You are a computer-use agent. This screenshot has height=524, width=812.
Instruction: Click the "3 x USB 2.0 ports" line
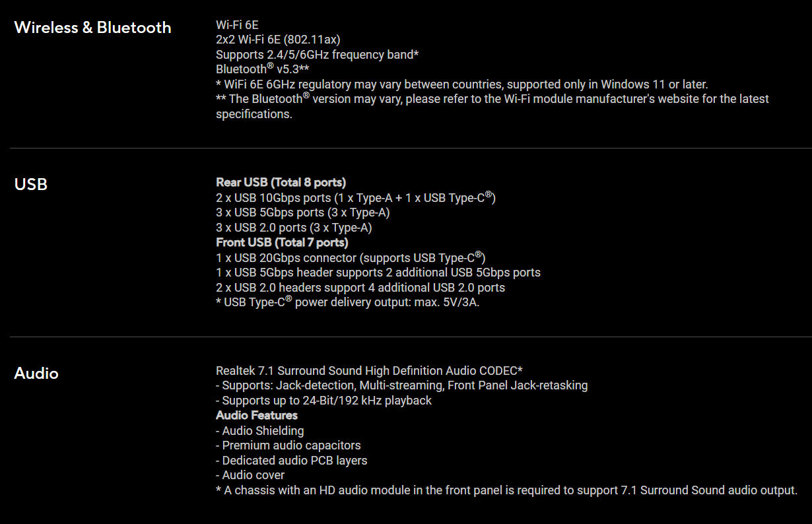pos(294,228)
